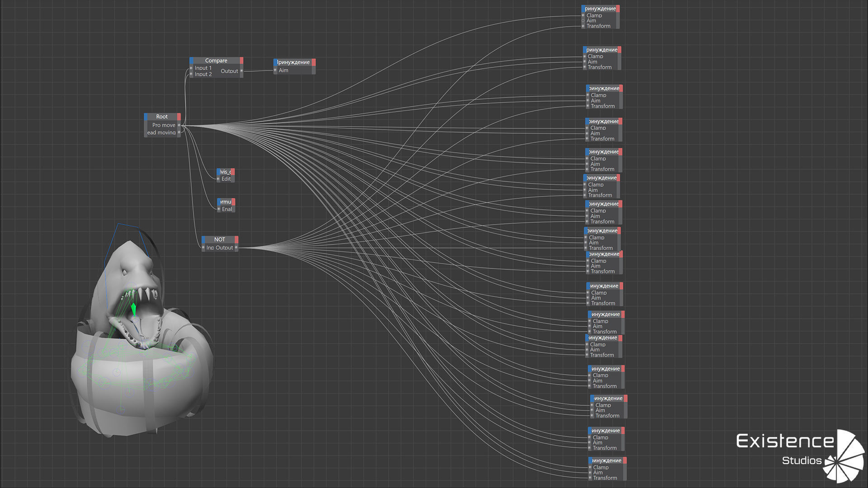
Task: Click the Root node's blue input corner
Action: pos(146,117)
